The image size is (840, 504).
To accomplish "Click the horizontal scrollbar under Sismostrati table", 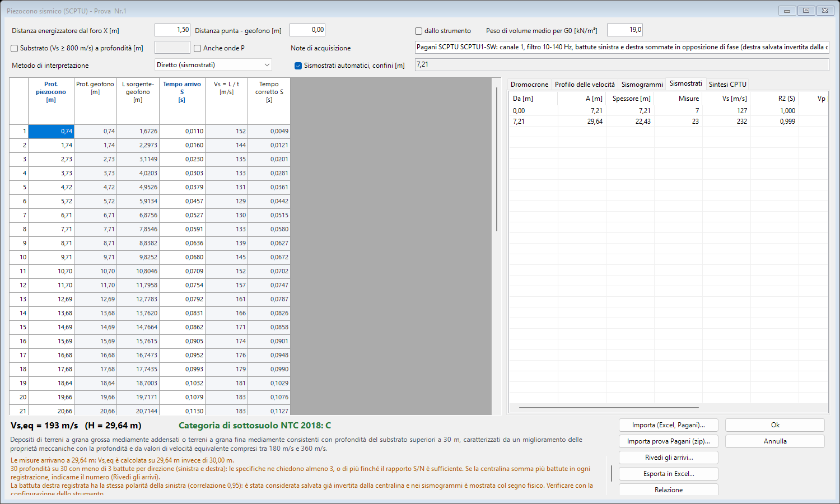I will click(609, 408).
